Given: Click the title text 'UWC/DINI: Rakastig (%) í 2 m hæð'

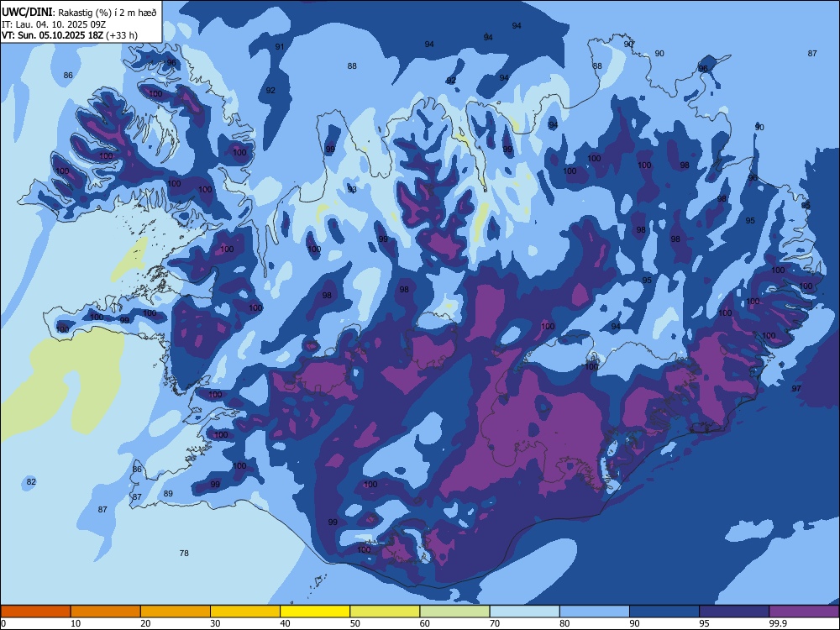Looking at the screenshot, I should coord(79,13).
